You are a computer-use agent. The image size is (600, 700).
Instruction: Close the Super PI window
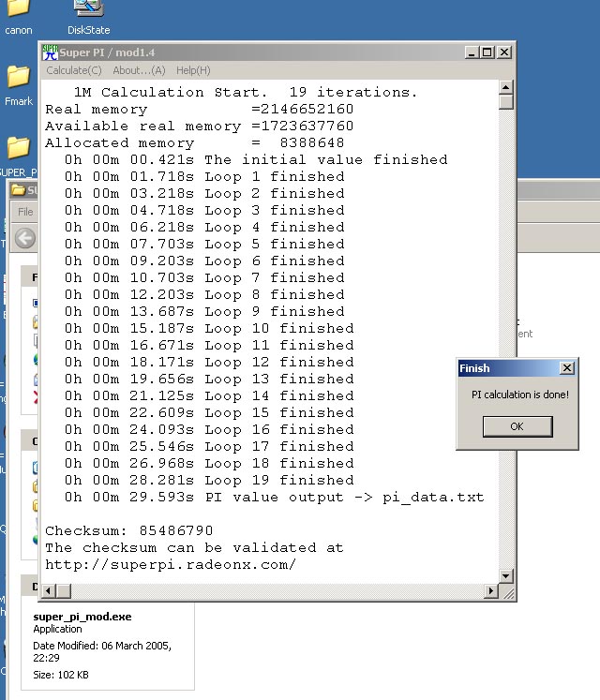point(504,52)
